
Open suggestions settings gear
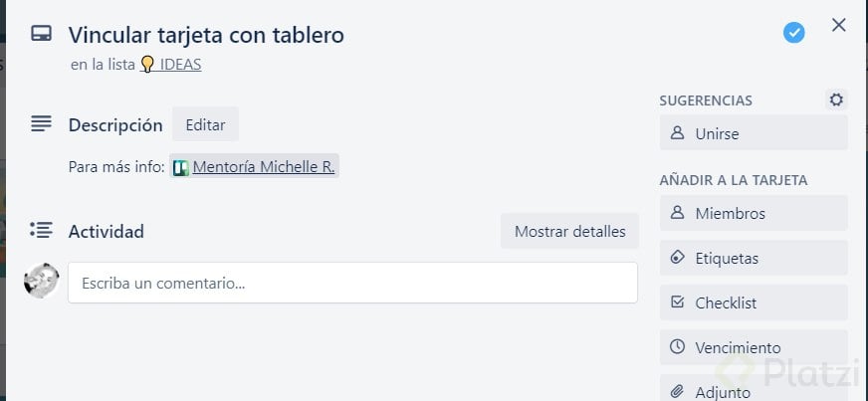click(x=836, y=100)
